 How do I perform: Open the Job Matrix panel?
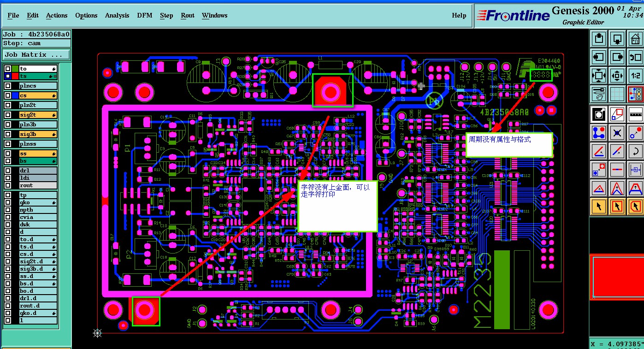[x=36, y=55]
